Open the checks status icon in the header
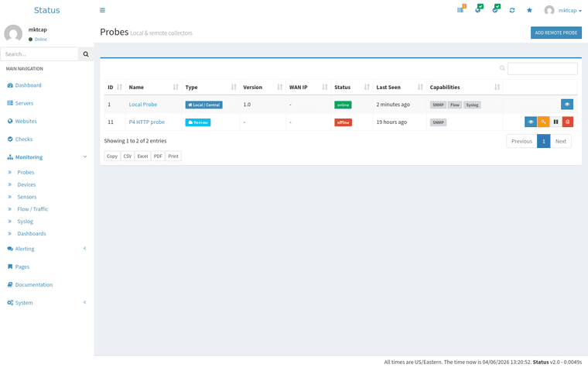588x368 pixels. coord(496,9)
